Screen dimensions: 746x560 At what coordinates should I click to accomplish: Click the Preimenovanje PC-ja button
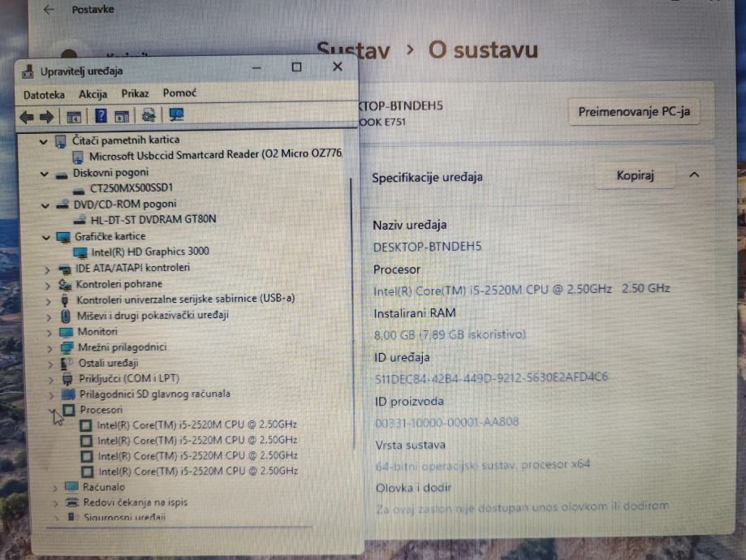pos(634,112)
